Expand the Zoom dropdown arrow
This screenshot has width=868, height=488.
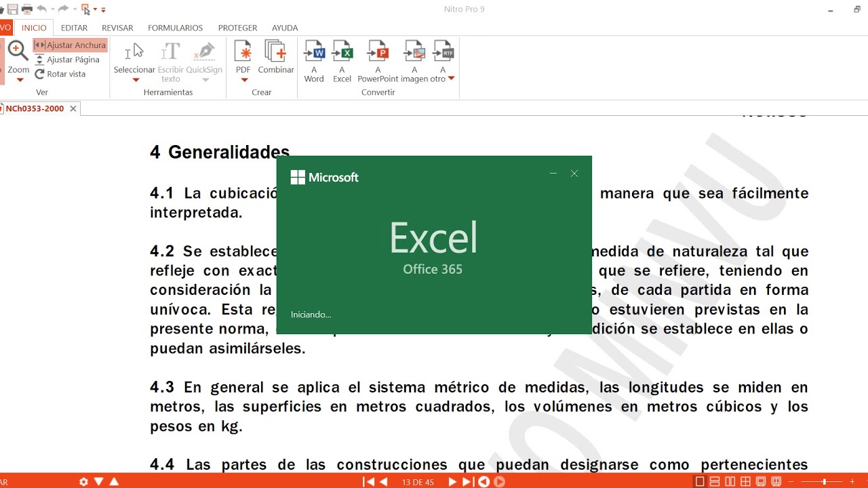[x=20, y=80]
